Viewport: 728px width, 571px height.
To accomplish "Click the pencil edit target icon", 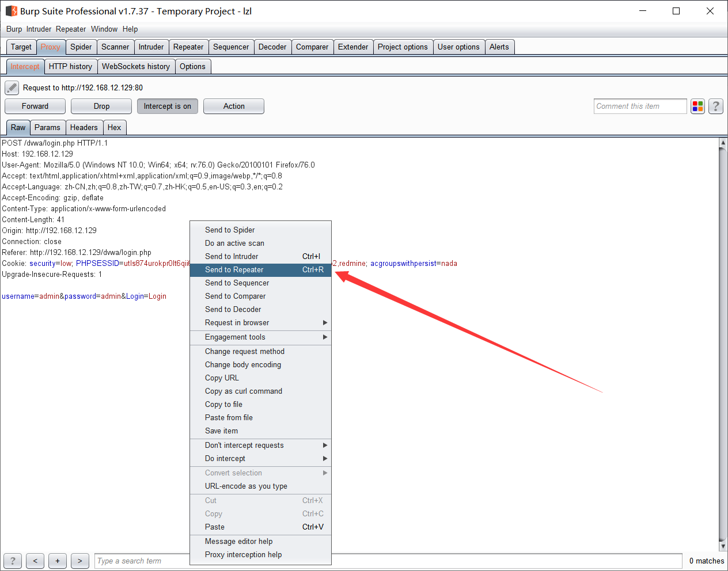I will (12, 87).
